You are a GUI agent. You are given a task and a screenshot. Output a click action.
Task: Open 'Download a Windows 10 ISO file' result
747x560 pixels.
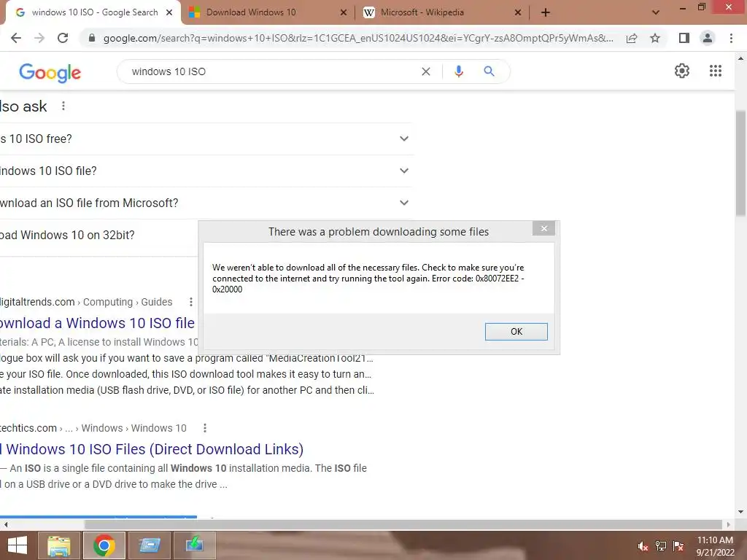(x=97, y=323)
